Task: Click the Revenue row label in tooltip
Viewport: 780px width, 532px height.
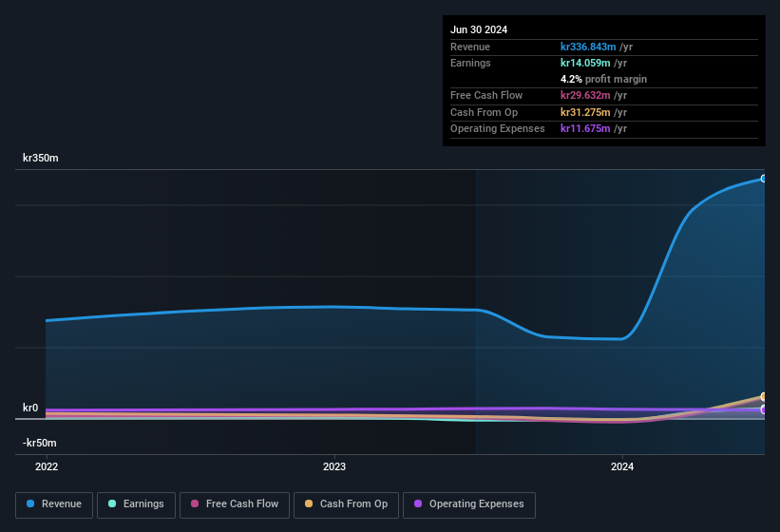Action: click(x=470, y=47)
